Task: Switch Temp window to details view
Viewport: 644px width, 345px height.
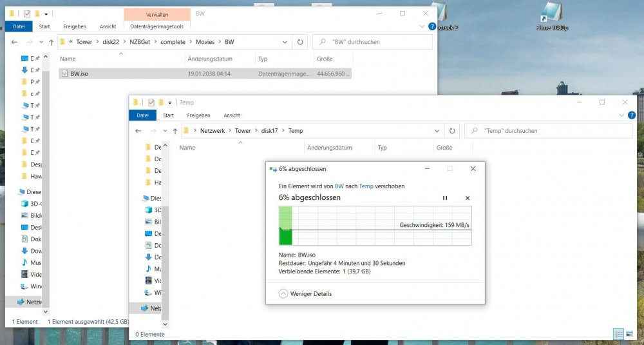Action: [x=618, y=334]
